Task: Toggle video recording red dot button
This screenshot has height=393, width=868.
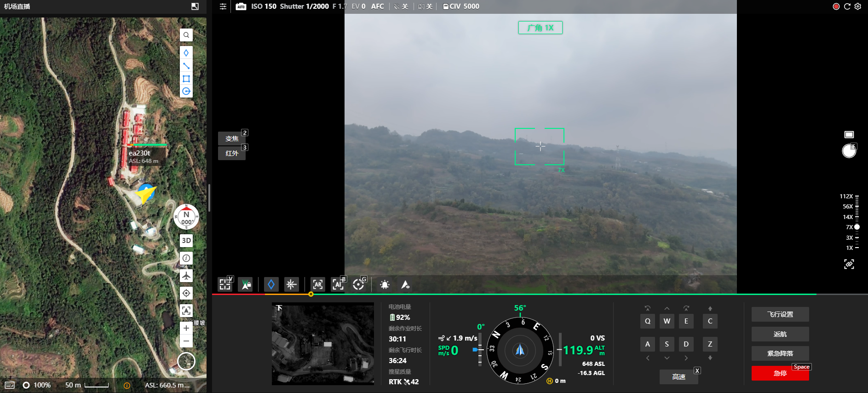Action: coord(836,6)
